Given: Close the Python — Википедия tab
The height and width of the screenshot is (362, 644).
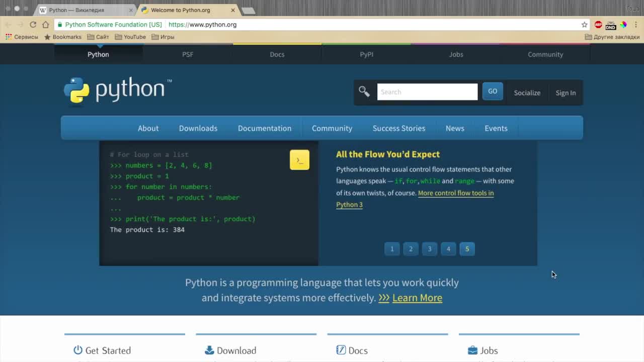Looking at the screenshot, I should tap(131, 10).
